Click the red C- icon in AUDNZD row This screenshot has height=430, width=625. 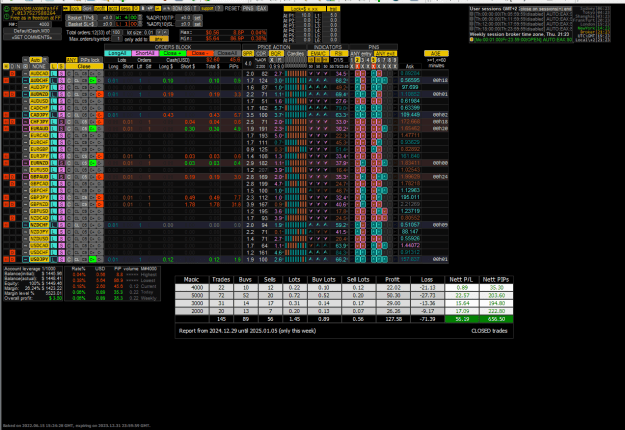(x=100, y=94)
